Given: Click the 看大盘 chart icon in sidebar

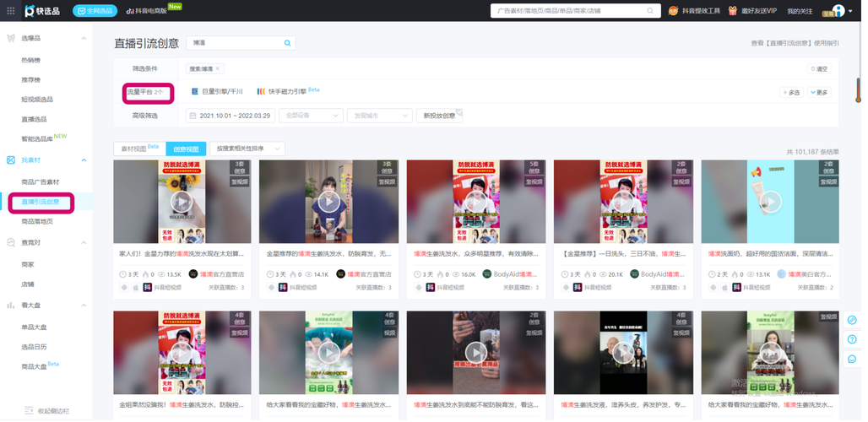Looking at the screenshot, I should [x=10, y=306].
